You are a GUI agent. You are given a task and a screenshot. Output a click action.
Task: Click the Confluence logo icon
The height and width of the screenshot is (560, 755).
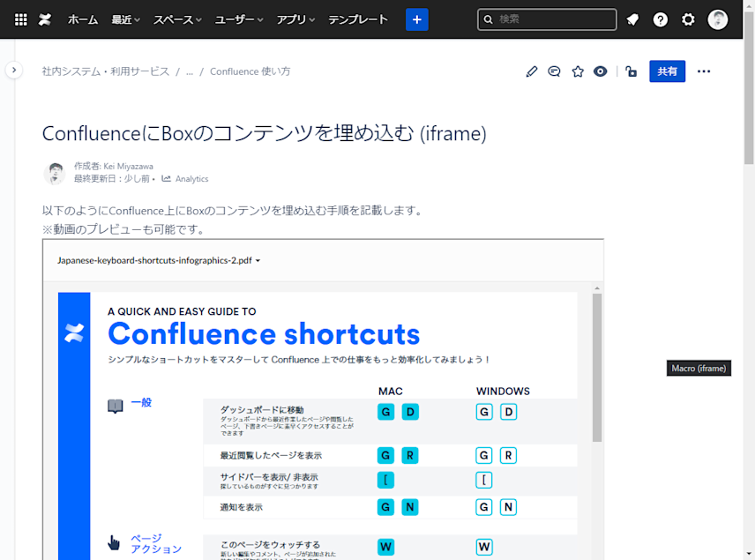point(45,19)
